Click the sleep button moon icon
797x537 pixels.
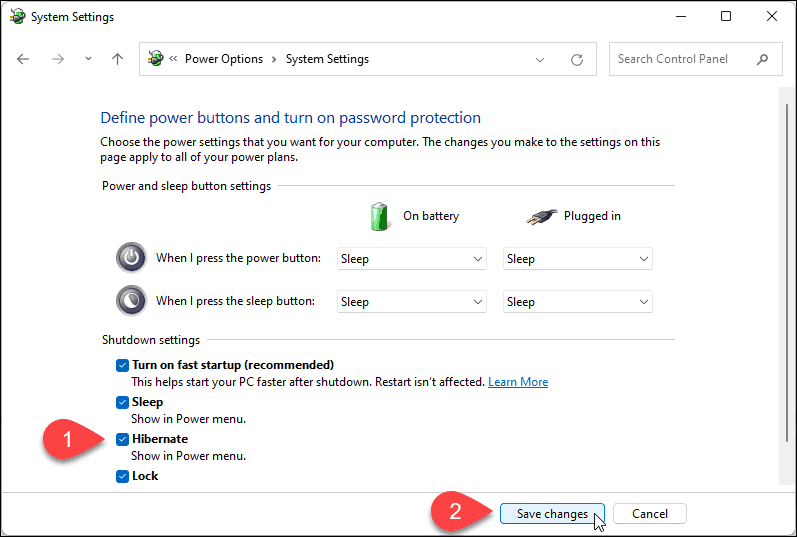pos(131,301)
